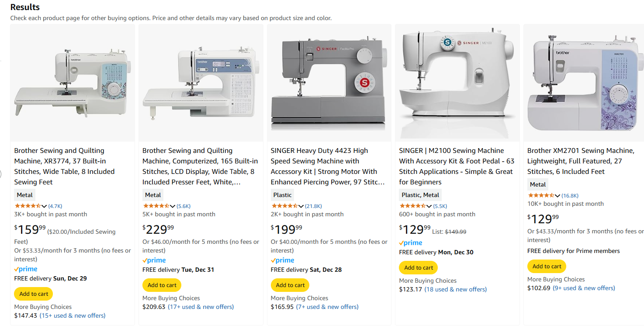This screenshot has width=644, height=336.
Task: Open the 18 used & new offers link
Action: point(456,289)
